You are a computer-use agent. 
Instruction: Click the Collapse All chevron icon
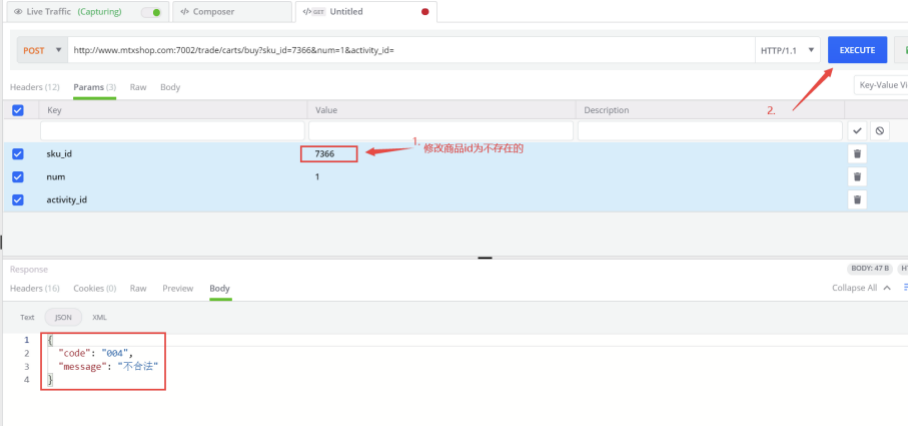click(887, 288)
